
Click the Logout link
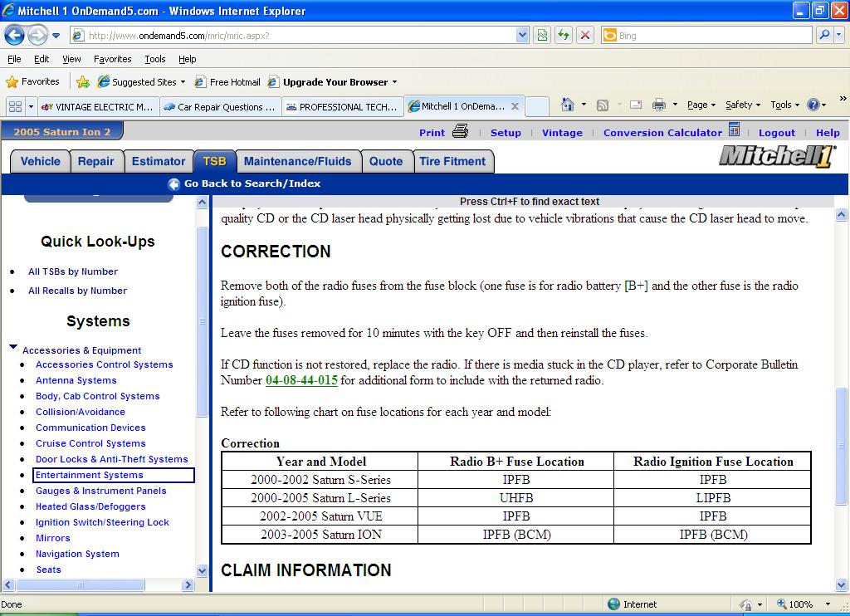click(x=776, y=133)
